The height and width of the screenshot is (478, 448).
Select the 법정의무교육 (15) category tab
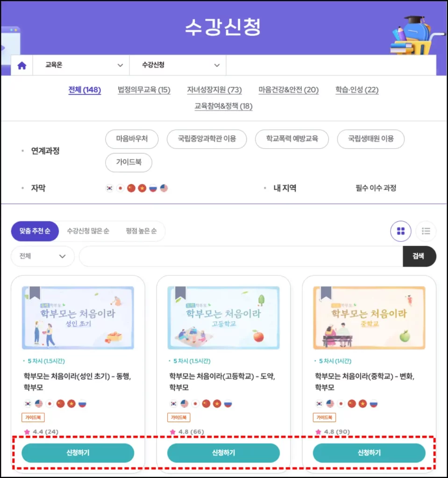[144, 90]
